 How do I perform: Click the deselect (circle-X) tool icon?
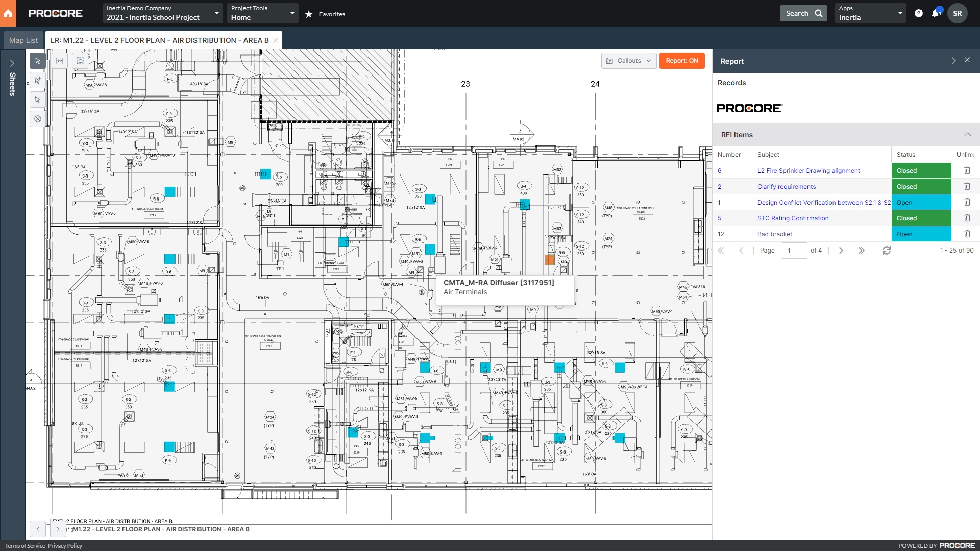pyautogui.click(x=37, y=119)
